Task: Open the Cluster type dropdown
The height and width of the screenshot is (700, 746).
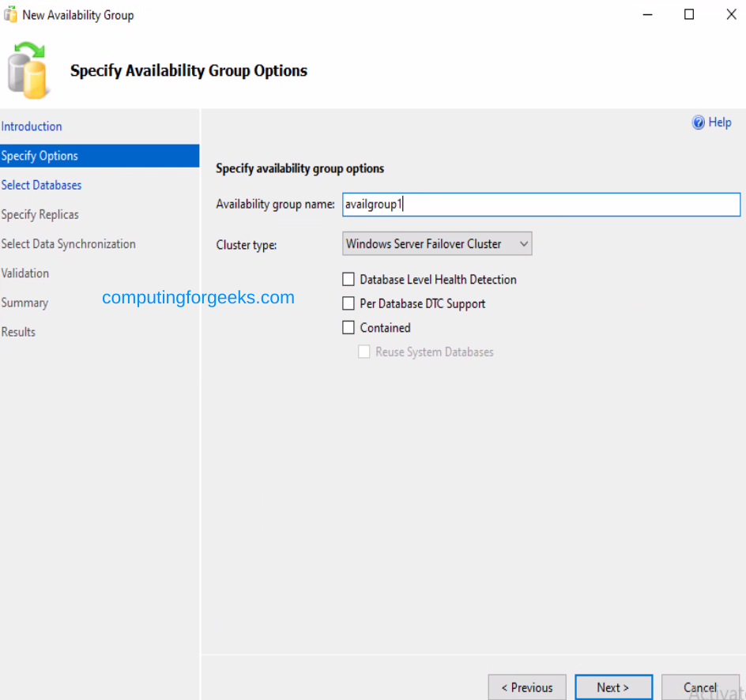Action: pos(523,243)
